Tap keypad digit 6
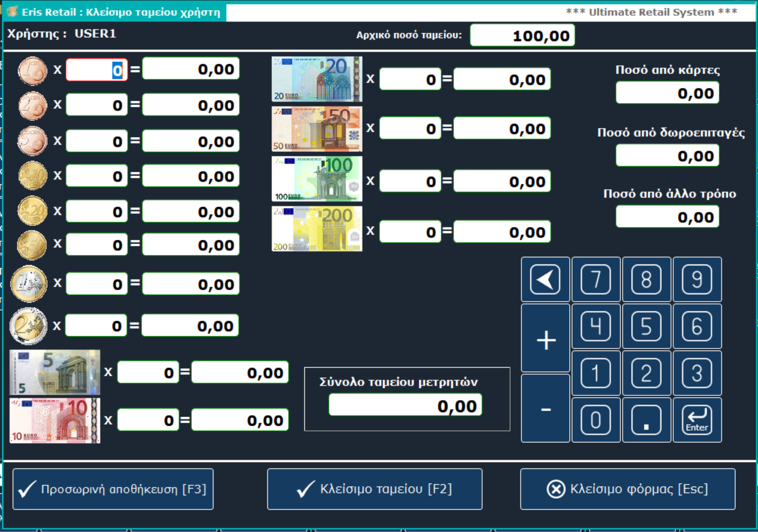Screen dimensions: 758x532 [x=697, y=326]
